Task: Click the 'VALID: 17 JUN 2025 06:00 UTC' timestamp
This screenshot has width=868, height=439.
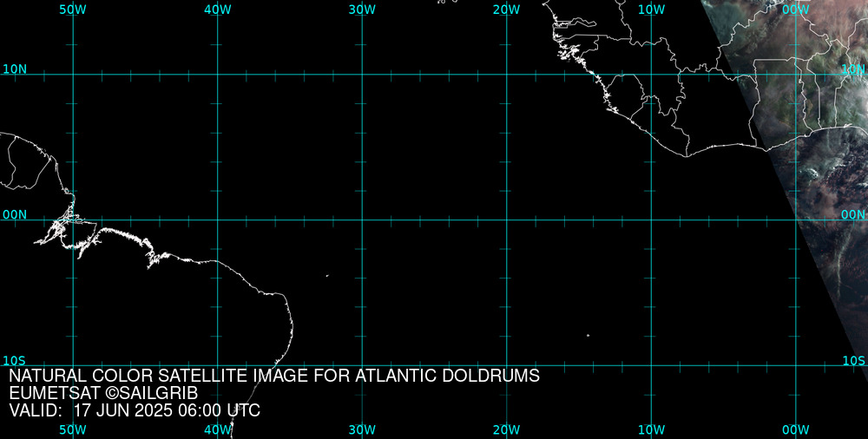Action: pyautogui.click(x=135, y=410)
